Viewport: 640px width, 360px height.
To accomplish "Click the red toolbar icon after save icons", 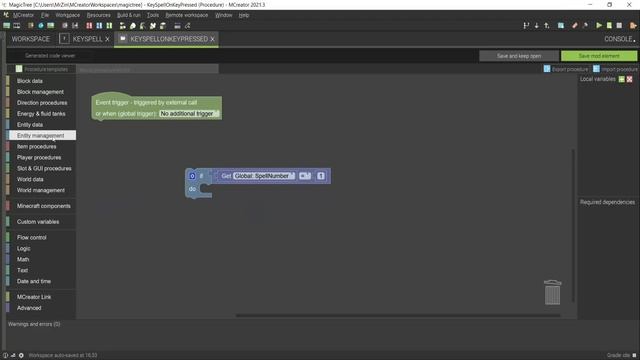I will 89,25.
